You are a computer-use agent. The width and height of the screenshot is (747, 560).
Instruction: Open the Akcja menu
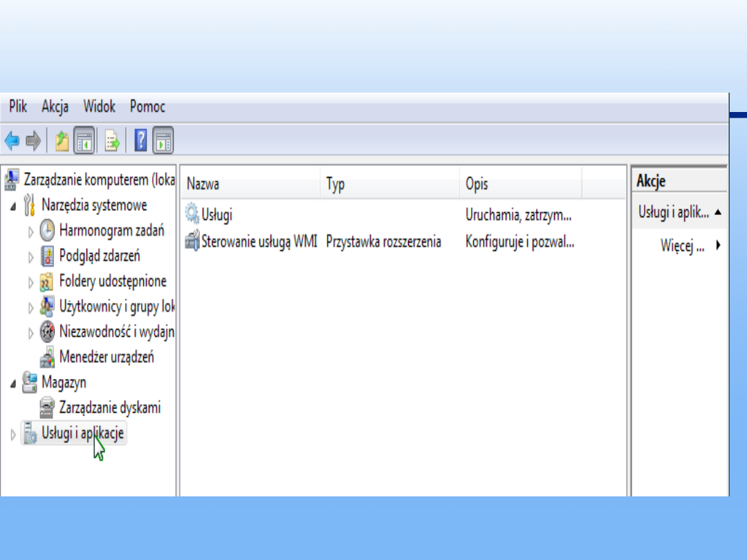click(55, 107)
